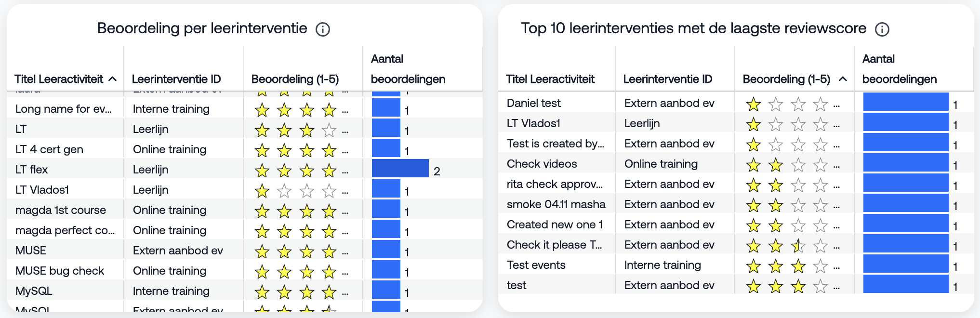Select the MUSE bug check row
The width and height of the screenshot is (980, 318).
(60, 271)
